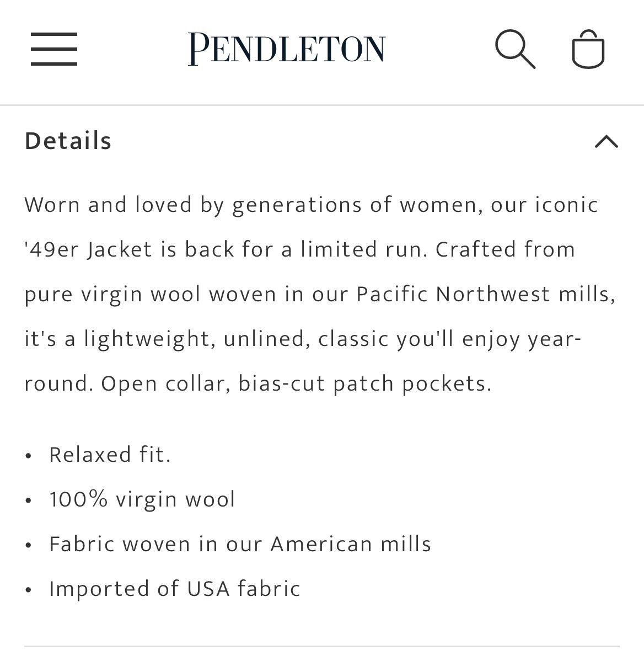This screenshot has height=666, width=644.
Task: Click the 'Imported of USA fabric' text
Action: (x=174, y=588)
